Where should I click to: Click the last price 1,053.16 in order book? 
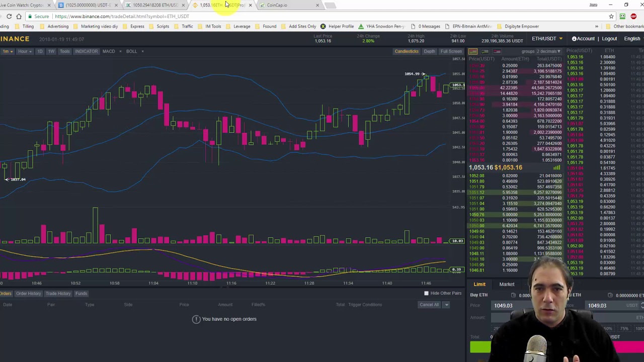coord(481,167)
